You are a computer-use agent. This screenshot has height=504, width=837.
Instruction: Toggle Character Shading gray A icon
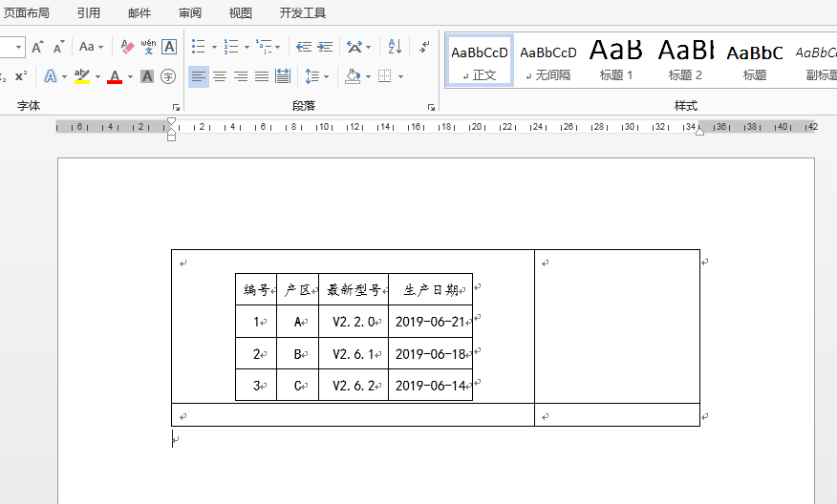click(x=147, y=76)
